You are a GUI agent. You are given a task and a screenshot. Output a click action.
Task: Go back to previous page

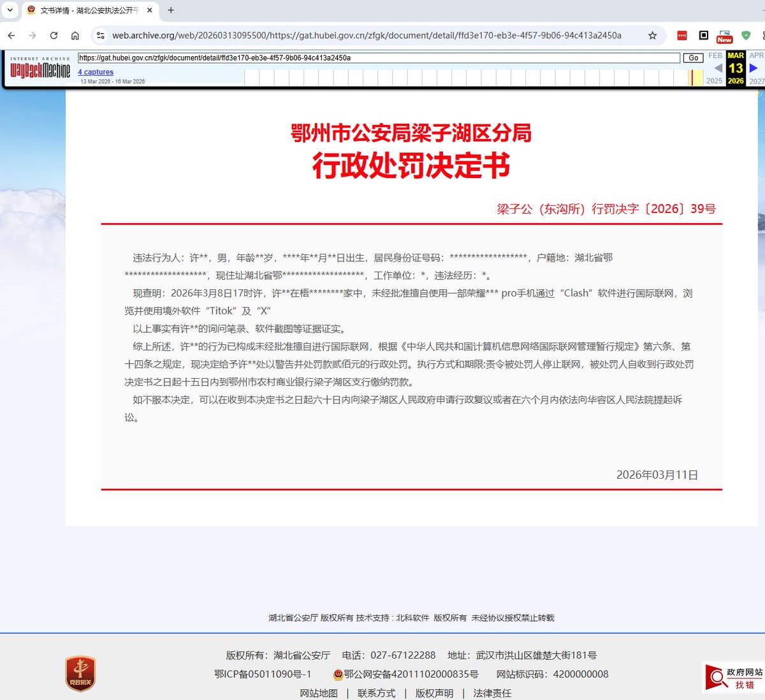(11, 36)
